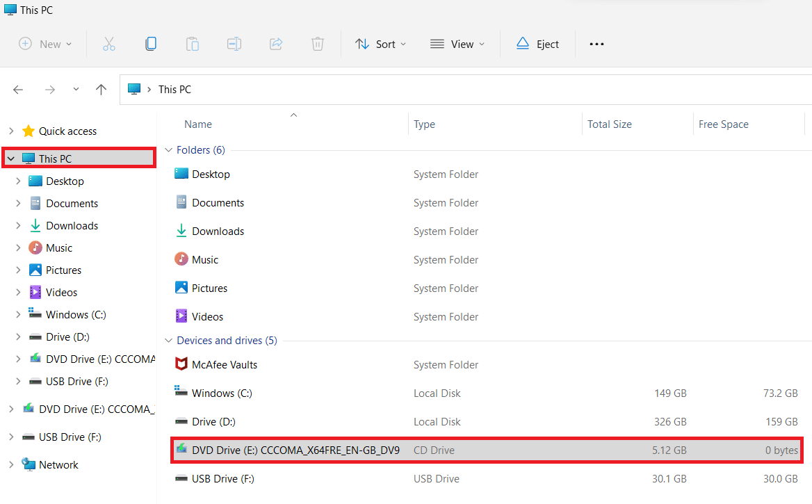The height and width of the screenshot is (504, 812).
Task: Click the Delete trash icon
Action: click(x=318, y=44)
